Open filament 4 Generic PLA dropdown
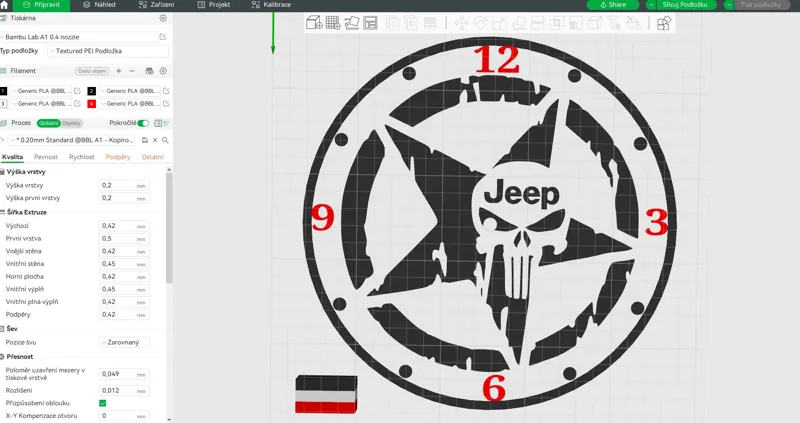 [130, 104]
